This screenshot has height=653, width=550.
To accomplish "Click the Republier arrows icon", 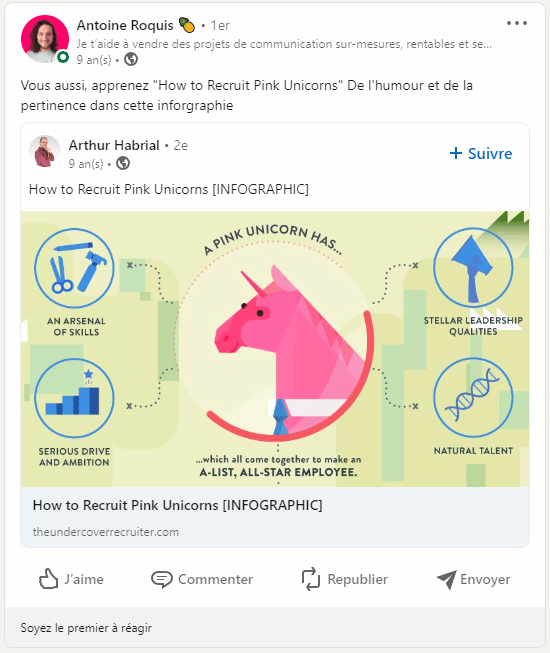I will (311, 579).
